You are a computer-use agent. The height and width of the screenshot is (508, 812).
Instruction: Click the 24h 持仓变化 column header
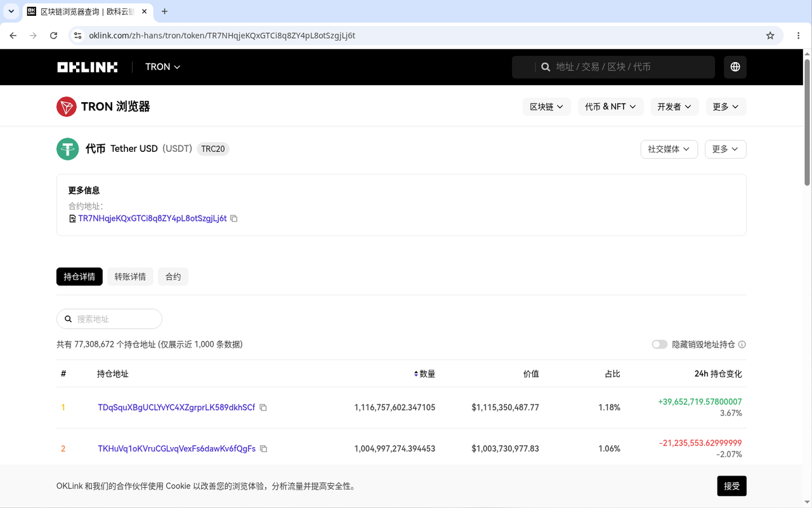pyautogui.click(x=718, y=374)
